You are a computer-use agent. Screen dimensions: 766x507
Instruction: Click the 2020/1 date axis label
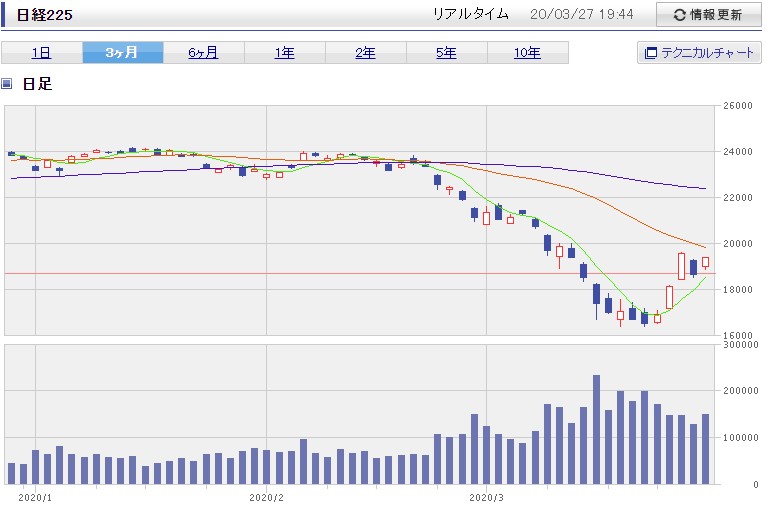[x=35, y=498]
